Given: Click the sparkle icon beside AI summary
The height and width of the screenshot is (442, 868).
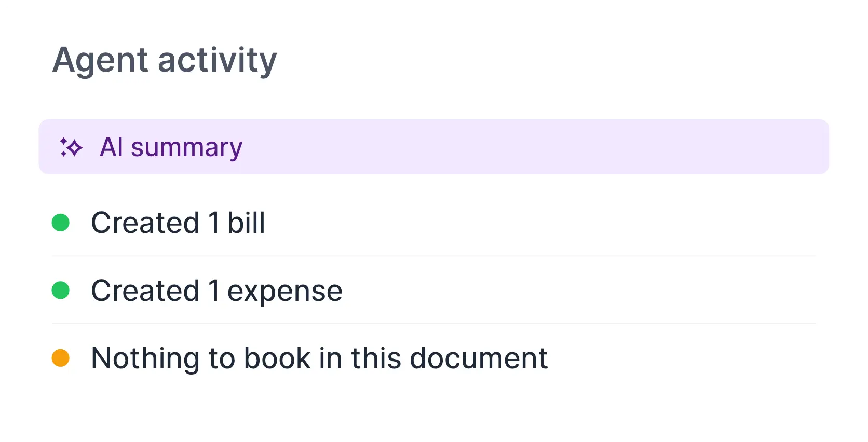Looking at the screenshot, I should (x=71, y=147).
